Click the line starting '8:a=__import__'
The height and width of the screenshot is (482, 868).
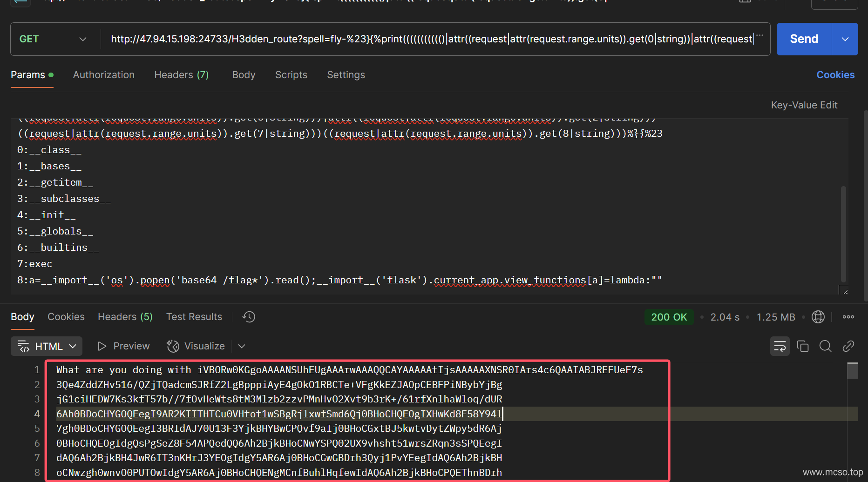click(x=339, y=280)
